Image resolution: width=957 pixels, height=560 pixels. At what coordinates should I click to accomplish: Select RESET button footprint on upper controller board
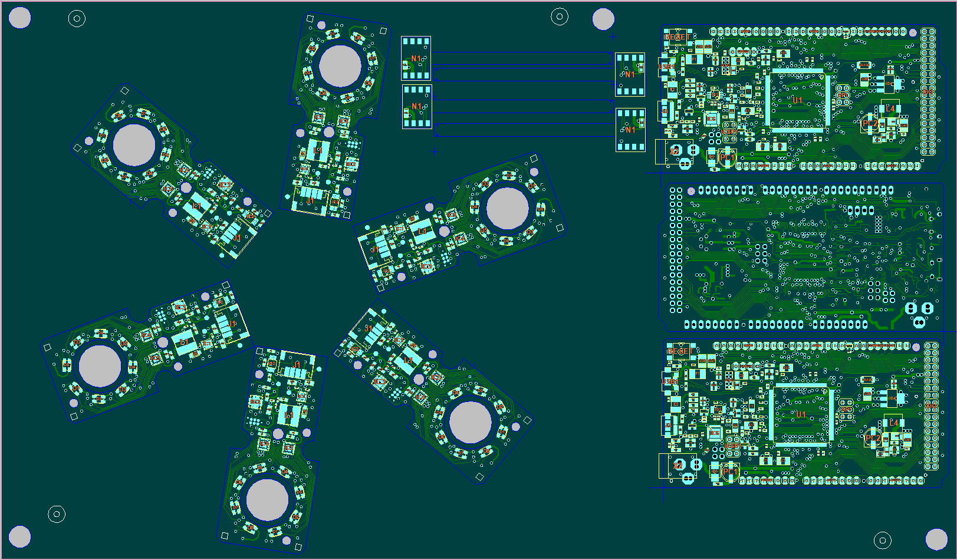[677, 37]
